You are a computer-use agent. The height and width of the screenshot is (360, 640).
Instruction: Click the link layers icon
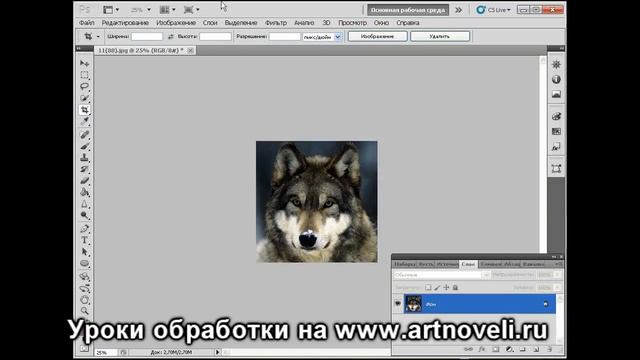pyautogui.click(x=469, y=349)
